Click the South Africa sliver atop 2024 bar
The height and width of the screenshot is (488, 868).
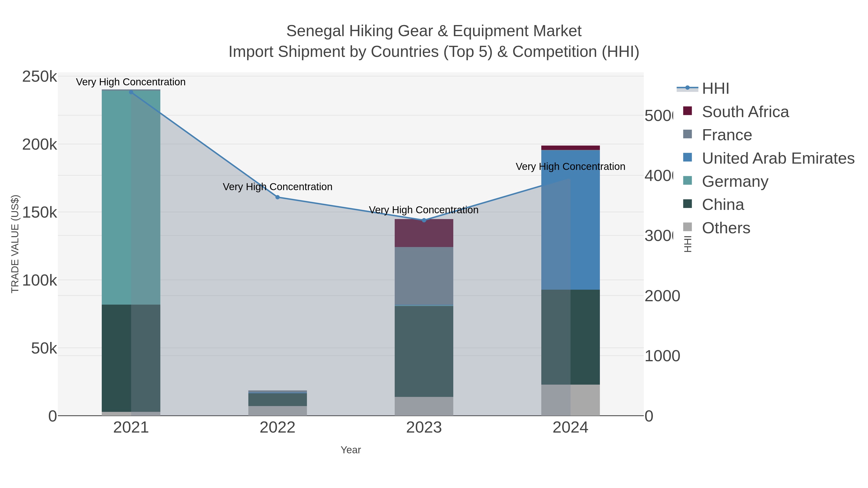click(570, 148)
